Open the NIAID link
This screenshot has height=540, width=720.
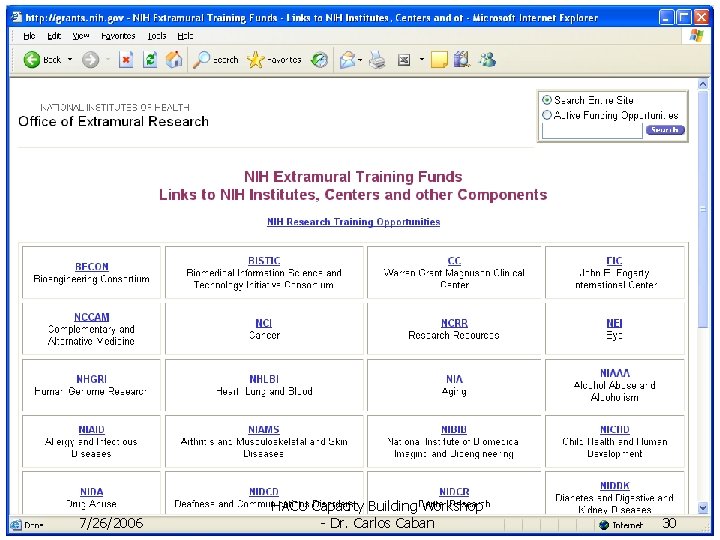point(92,430)
